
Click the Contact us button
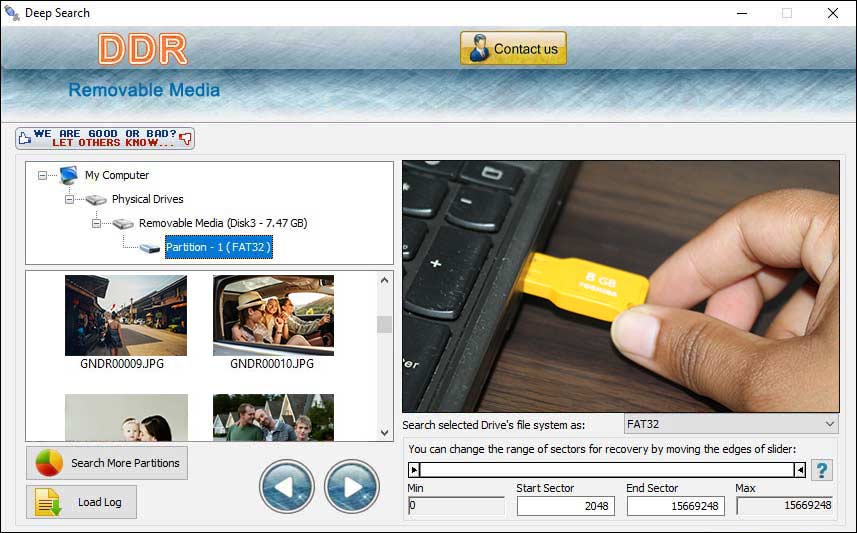click(x=513, y=48)
